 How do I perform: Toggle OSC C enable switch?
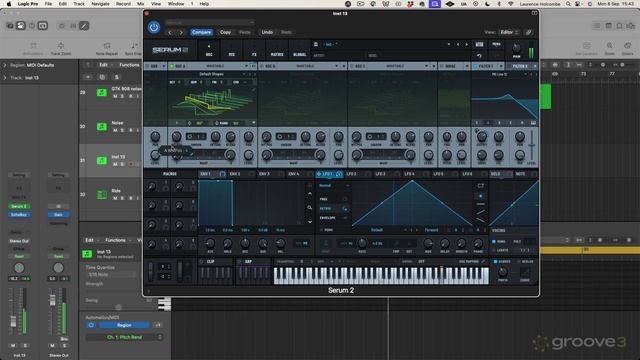pos(352,66)
